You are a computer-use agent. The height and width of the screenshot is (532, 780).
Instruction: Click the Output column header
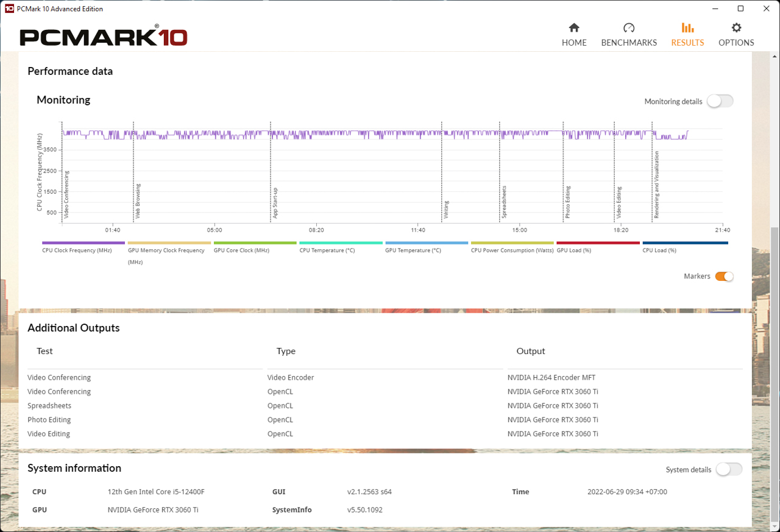[531, 351]
